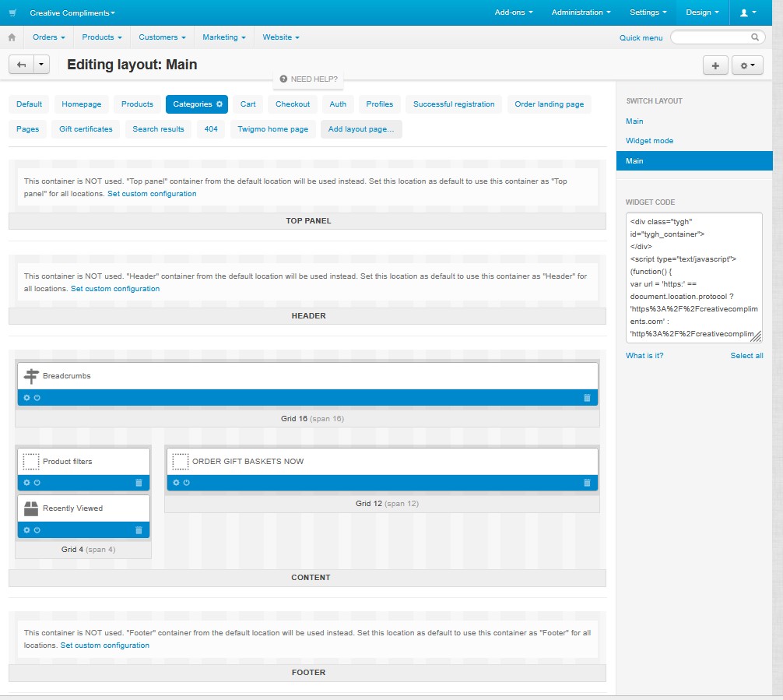Disable the Product filters block
Image resolution: width=783 pixels, height=700 pixels.
pos(37,483)
